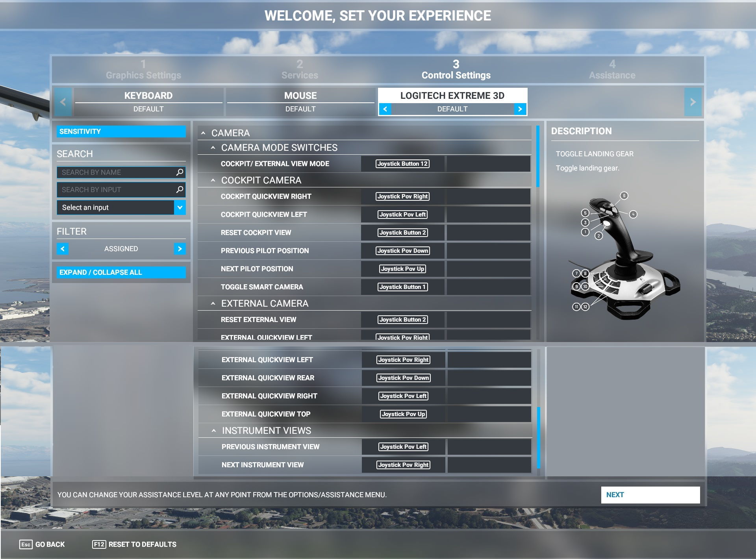Click joystick diagram button label 5
756x559 pixels.
click(585, 213)
